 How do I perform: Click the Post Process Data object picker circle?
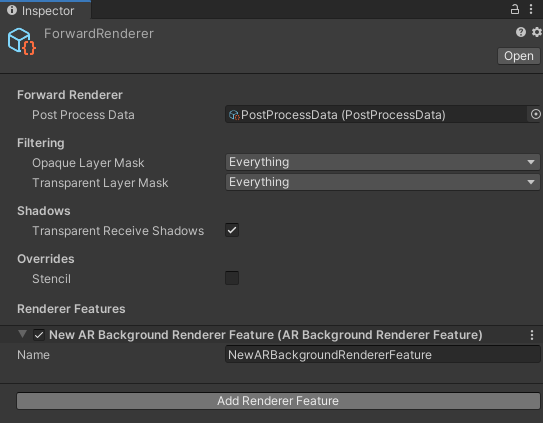coord(535,114)
